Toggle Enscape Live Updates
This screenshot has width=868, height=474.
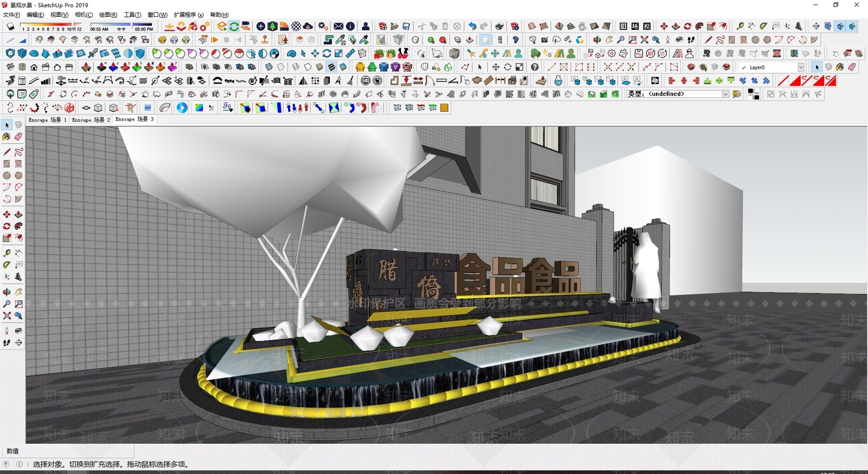point(234,26)
